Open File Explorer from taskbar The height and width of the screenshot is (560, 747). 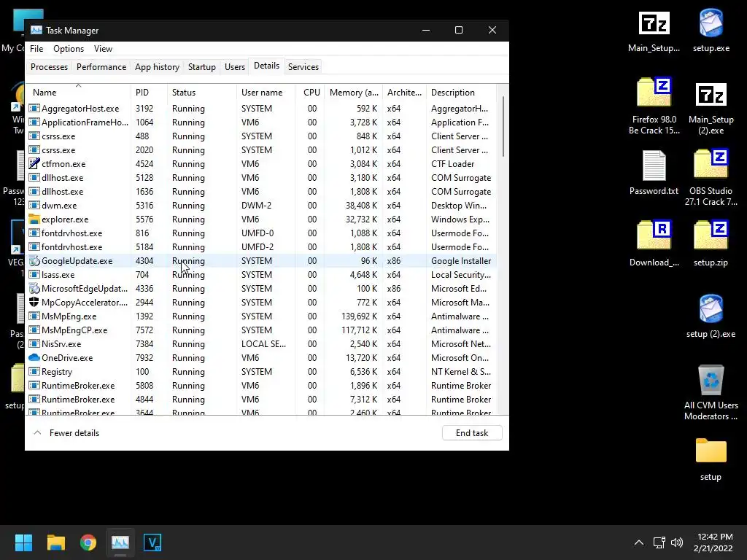click(55, 542)
